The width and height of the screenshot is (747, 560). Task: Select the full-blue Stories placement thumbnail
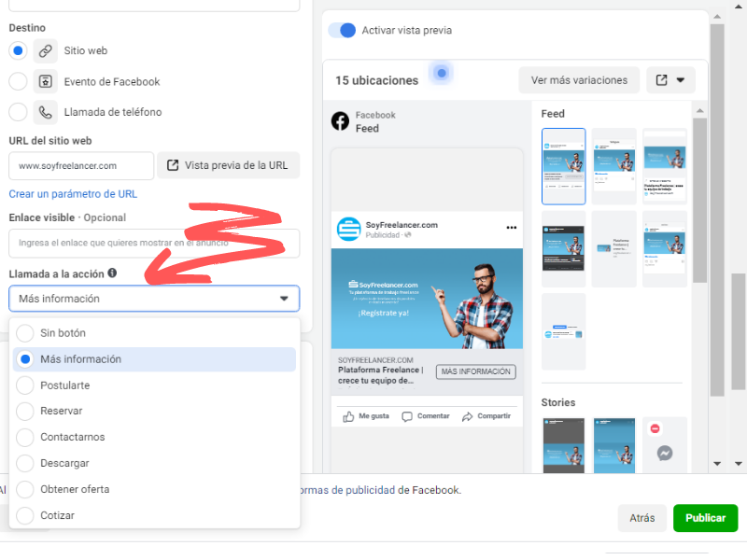[614, 446]
